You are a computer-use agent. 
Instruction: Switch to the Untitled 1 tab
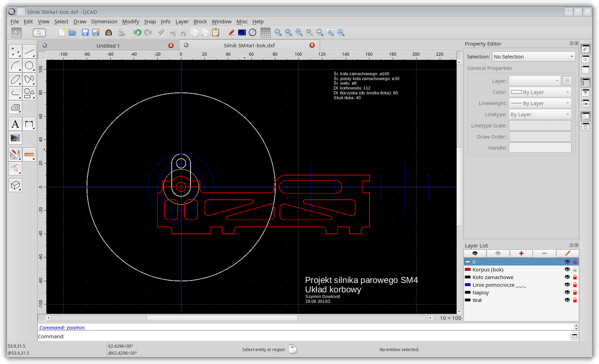pos(108,46)
